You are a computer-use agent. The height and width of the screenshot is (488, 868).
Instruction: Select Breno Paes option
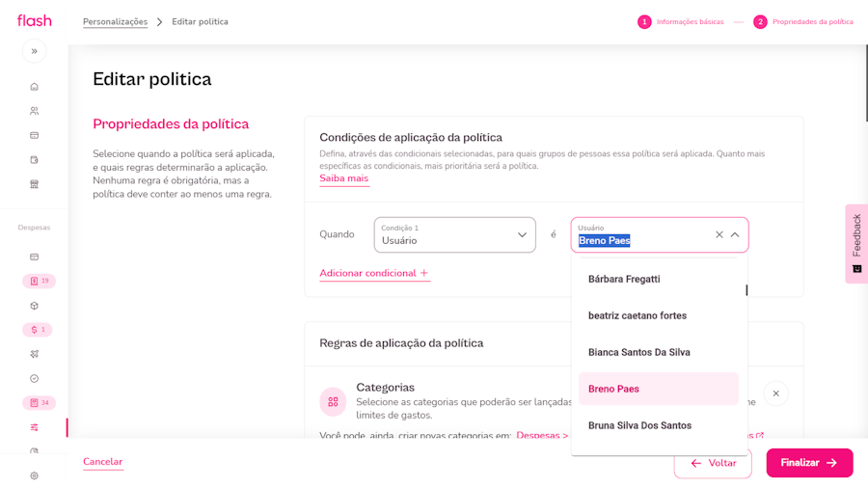coord(658,389)
